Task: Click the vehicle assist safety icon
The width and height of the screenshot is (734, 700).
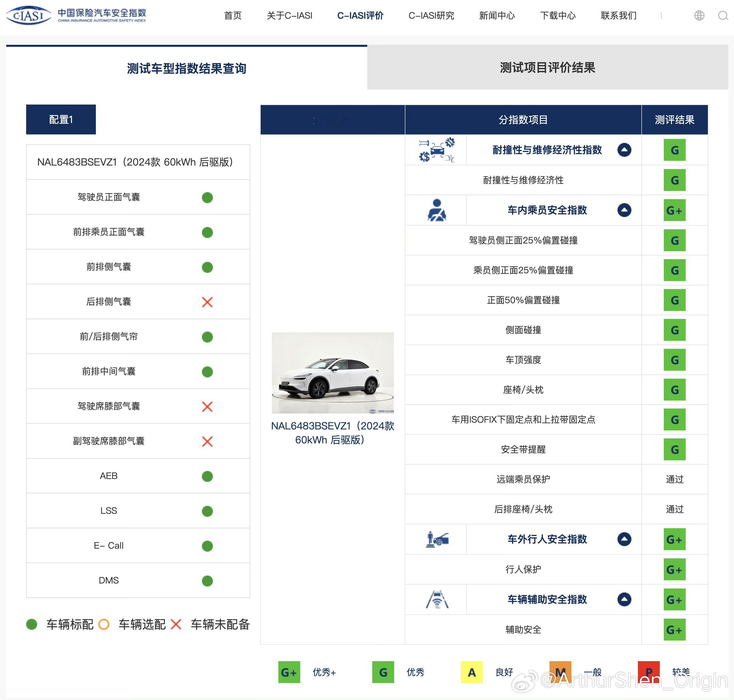Action: (437, 599)
